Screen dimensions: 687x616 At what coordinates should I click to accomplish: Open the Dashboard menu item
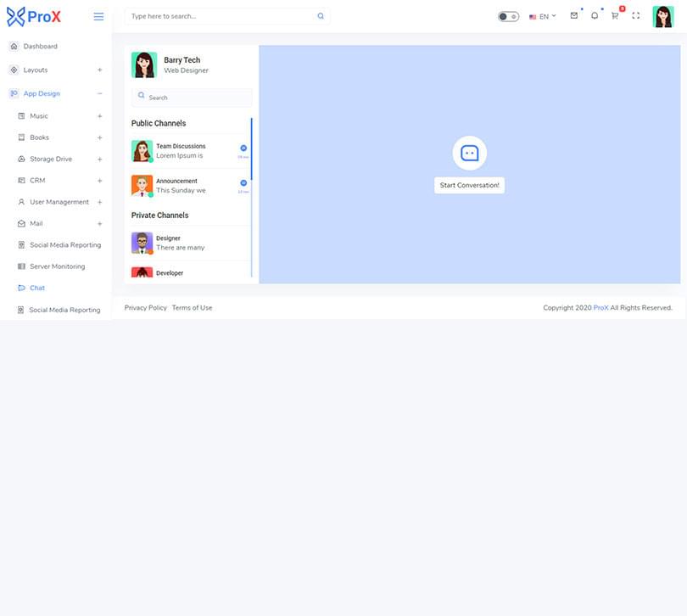tap(41, 46)
